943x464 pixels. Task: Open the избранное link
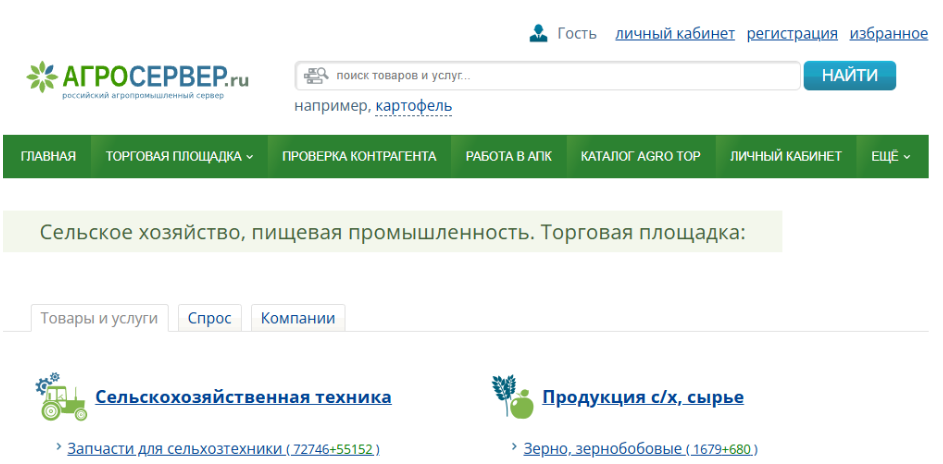point(888,33)
